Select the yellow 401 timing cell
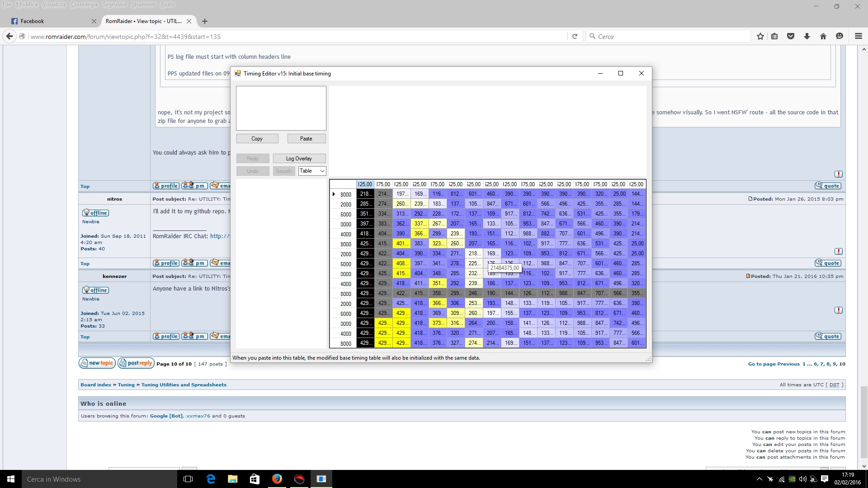 [x=401, y=244]
